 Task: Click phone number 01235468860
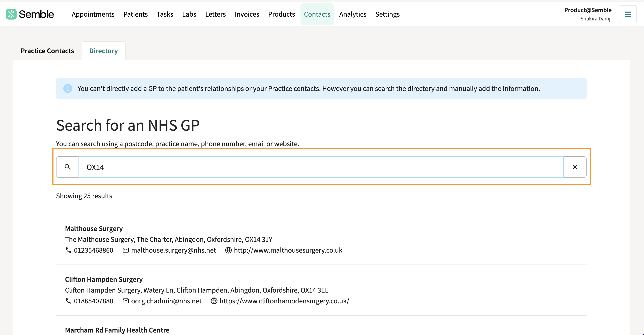coord(94,250)
